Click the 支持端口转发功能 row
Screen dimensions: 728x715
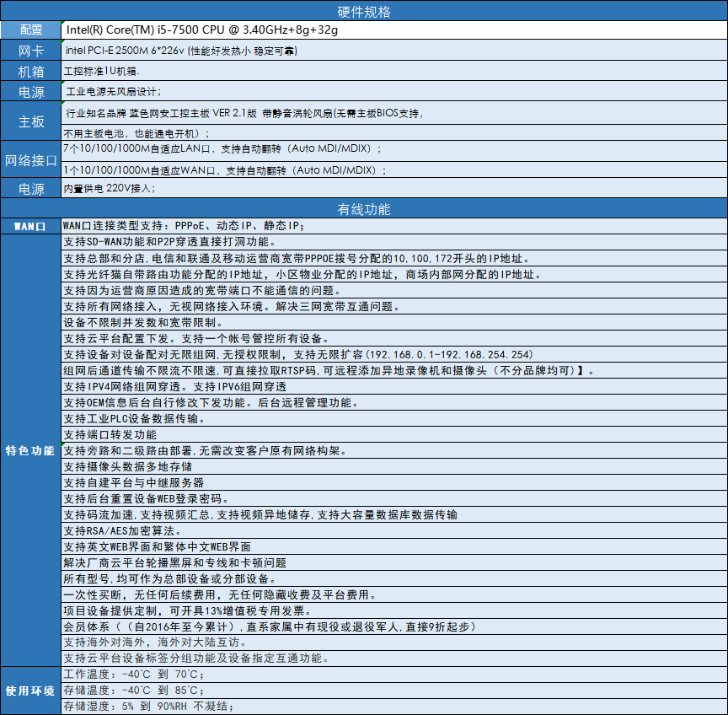(394, 435)
